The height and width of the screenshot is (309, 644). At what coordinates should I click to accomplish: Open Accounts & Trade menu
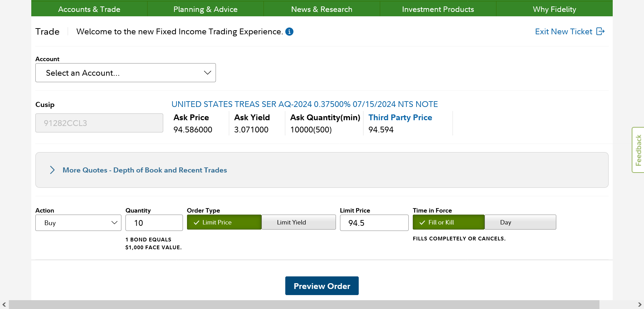[x=89, y=9]
